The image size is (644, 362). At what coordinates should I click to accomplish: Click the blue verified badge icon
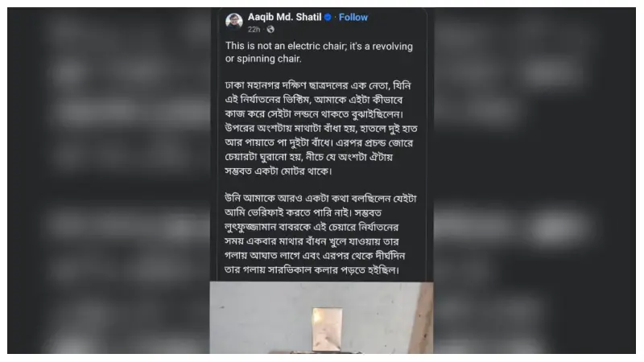pyautogui.click(x=328, y=17)
